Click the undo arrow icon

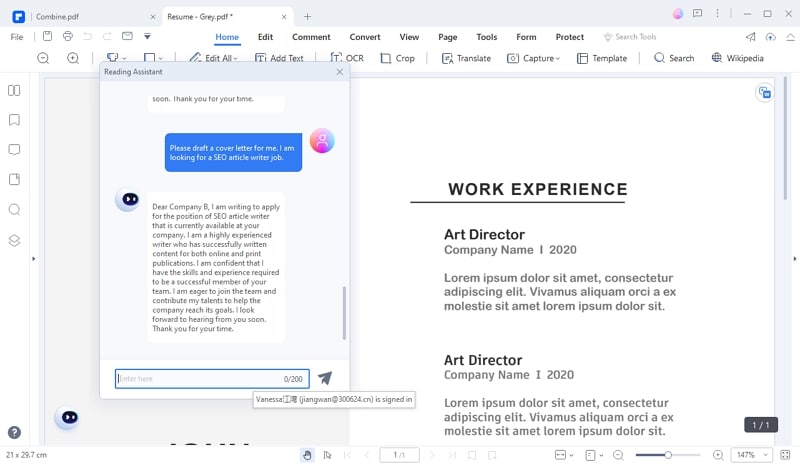coord(88,36)
